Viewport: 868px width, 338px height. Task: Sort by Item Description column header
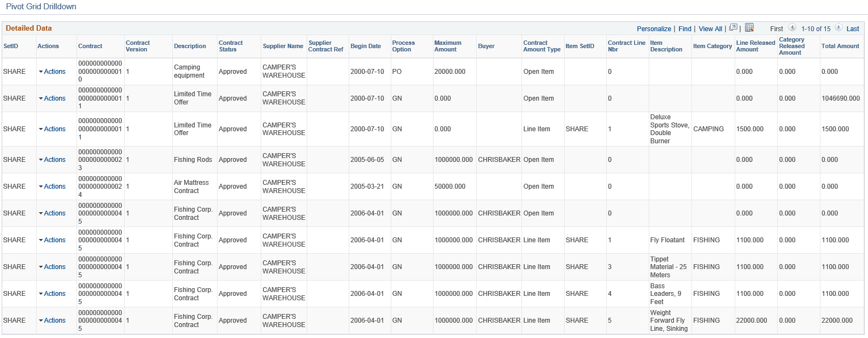(x=666, y=46)
